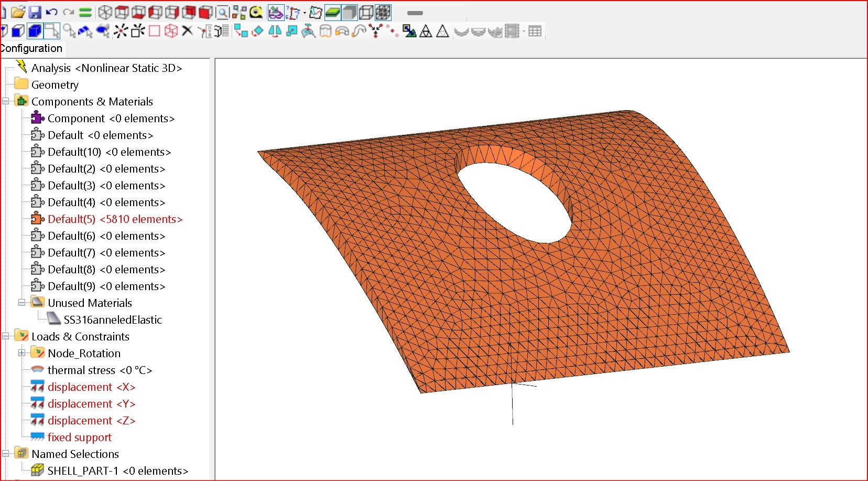Click the green equals solve icon

(x=85, y=13)
